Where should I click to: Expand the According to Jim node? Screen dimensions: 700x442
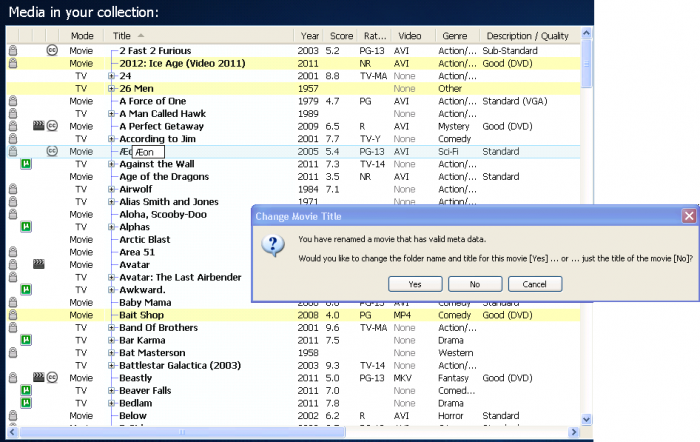pyautogui.click(x=111, y=139)
